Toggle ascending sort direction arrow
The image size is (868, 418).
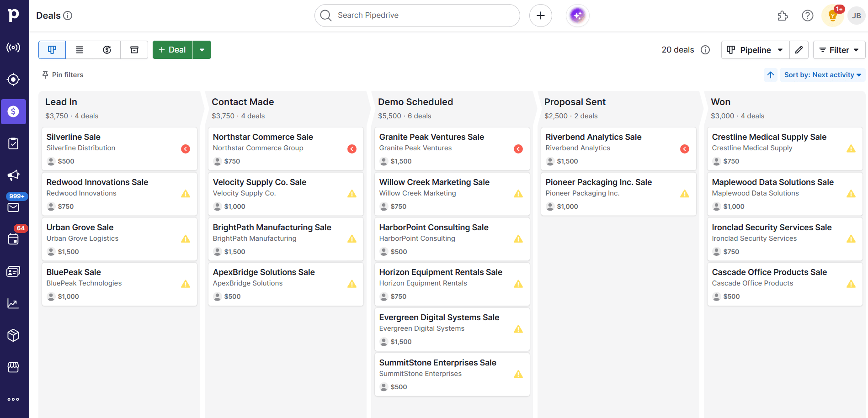[x=771, y=75]
